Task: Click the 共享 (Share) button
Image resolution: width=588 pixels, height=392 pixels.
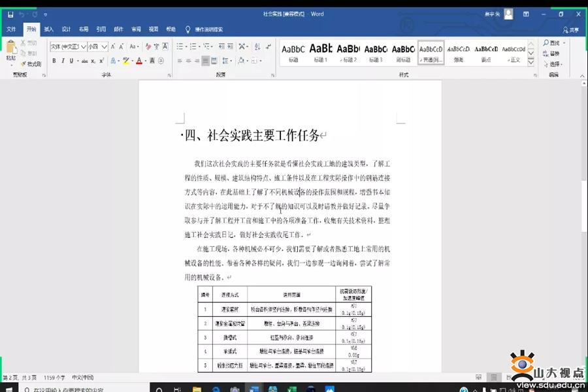Action: pyautogui.click(x=571, y=29)
